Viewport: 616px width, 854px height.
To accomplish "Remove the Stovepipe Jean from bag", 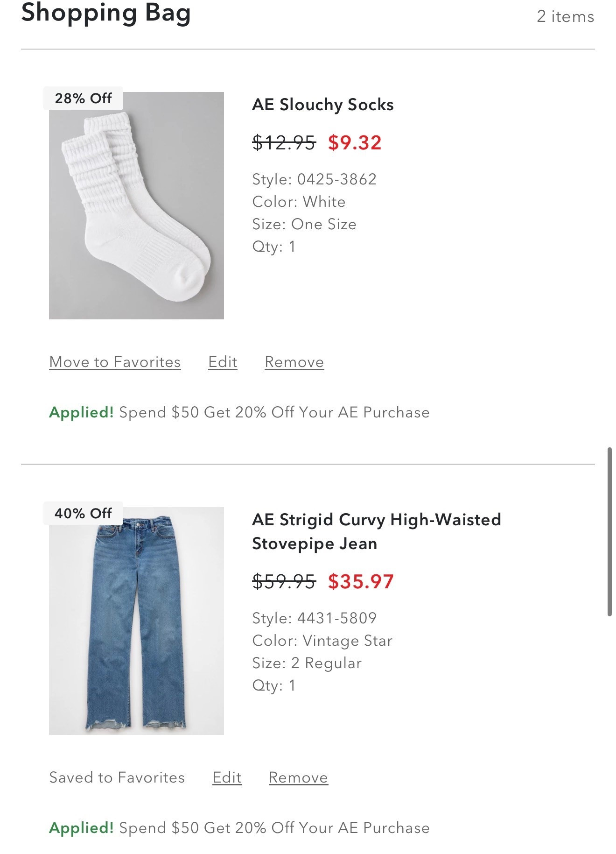I will pos(298,777).
